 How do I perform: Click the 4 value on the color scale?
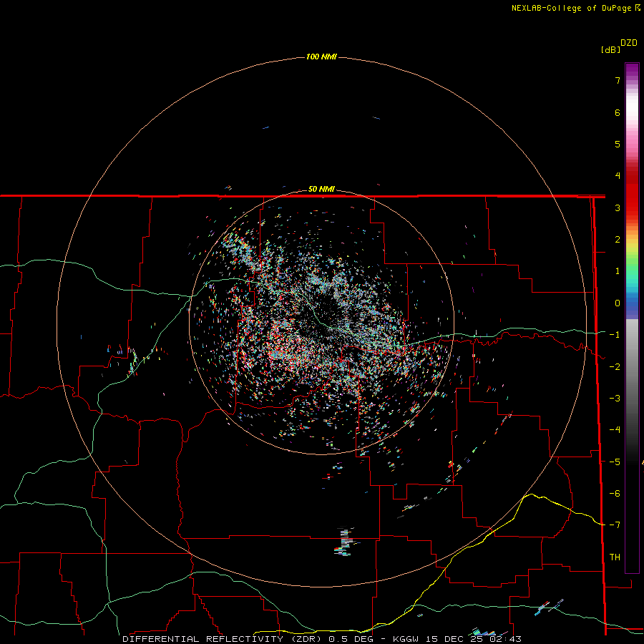coord(618,176)
